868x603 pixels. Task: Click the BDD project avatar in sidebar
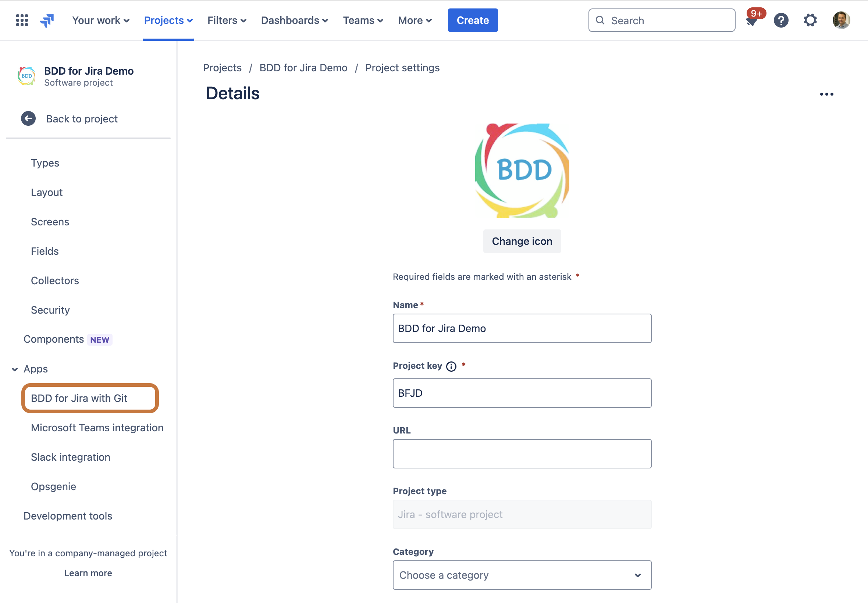pos(26,76)
